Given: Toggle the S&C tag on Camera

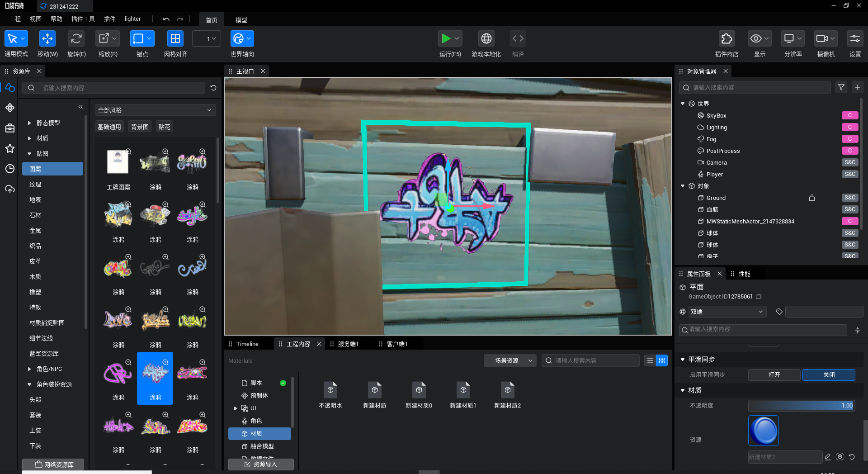Looking at the screenshot, I should pyautogui.click(x=850, y=162).
